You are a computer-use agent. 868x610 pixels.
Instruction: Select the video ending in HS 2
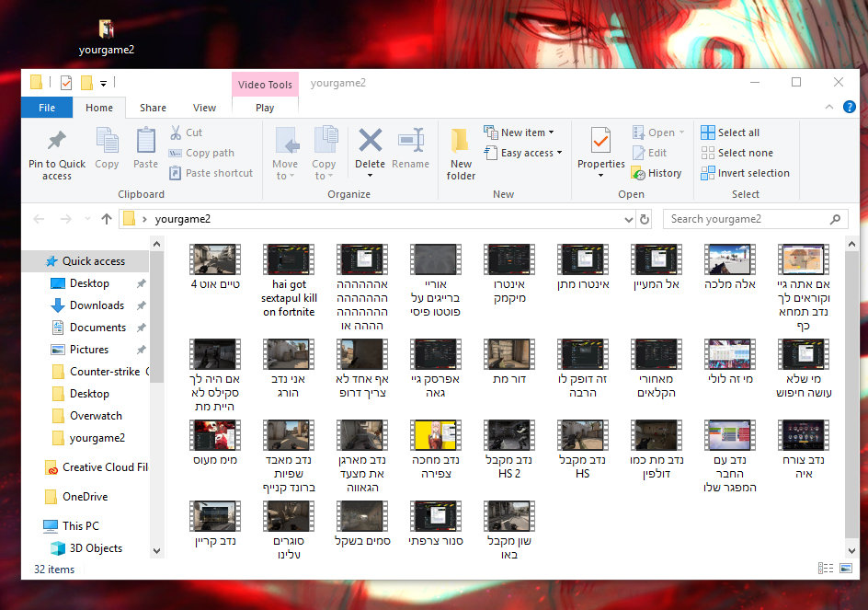tap(508, 450)
